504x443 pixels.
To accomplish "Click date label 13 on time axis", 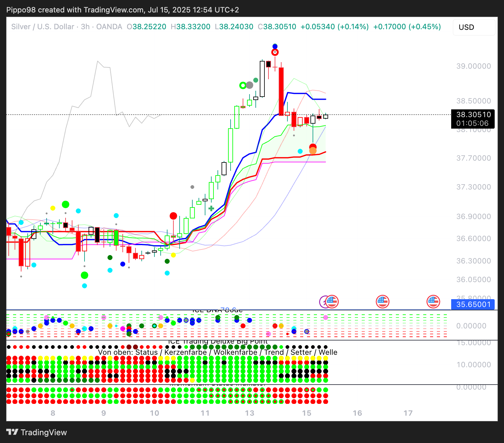I will tap(250, 413).
